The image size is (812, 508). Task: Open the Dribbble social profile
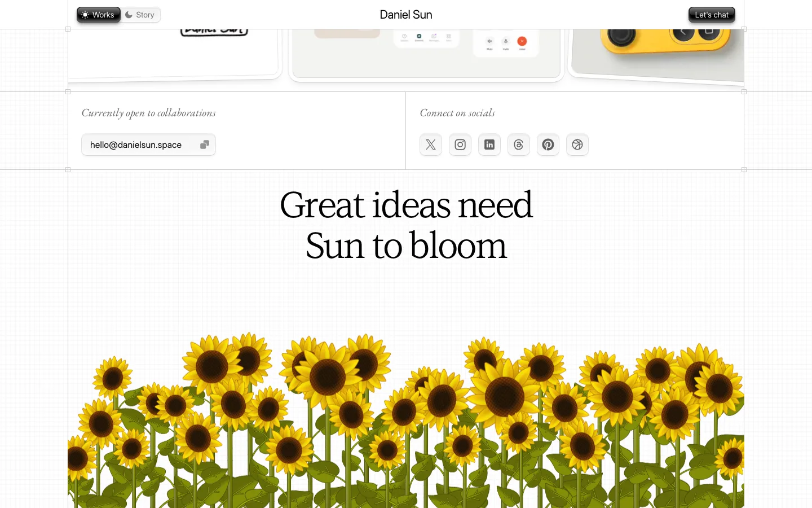tap(577, 144)
